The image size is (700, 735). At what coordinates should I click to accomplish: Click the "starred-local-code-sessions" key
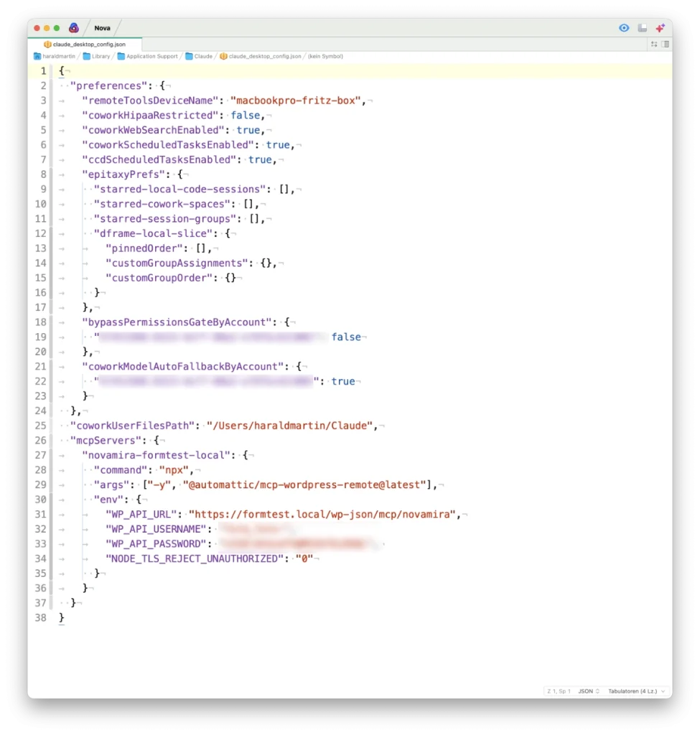tap(179, 189)
